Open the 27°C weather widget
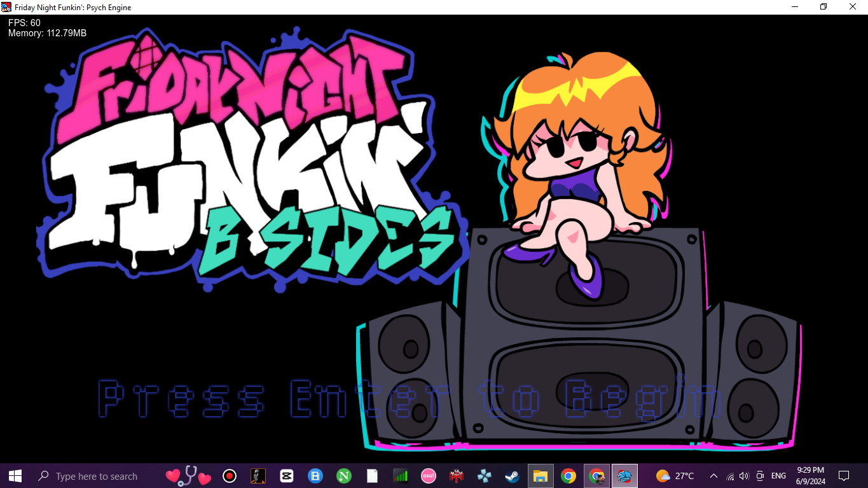Screen dimensions: 868x488 [x=675, y=476]
